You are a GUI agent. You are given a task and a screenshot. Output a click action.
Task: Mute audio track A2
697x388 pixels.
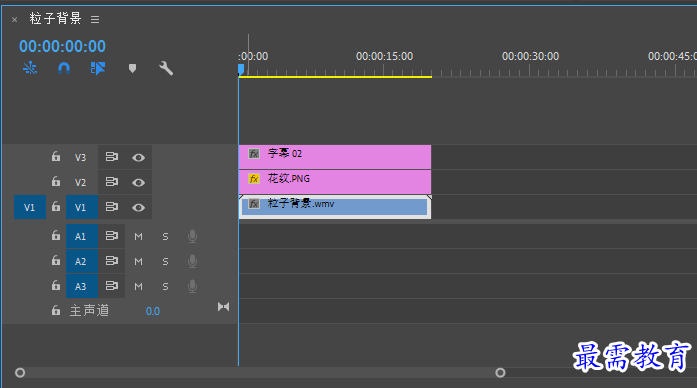coord(138,261)
